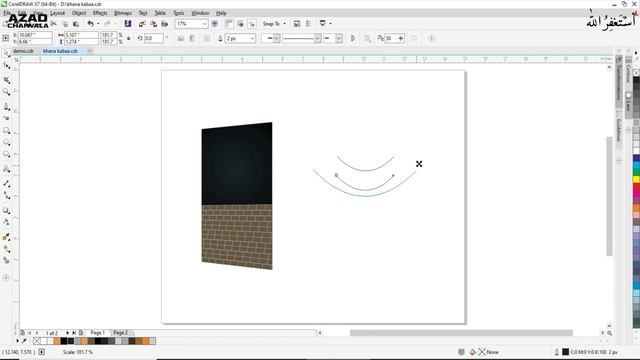Toggle show grid button in toolbar

pos(240,24)
